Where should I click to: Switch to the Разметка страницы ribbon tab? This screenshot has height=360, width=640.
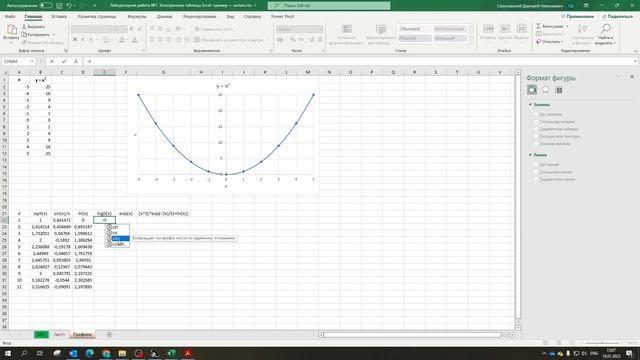click(x=97, y=16)
